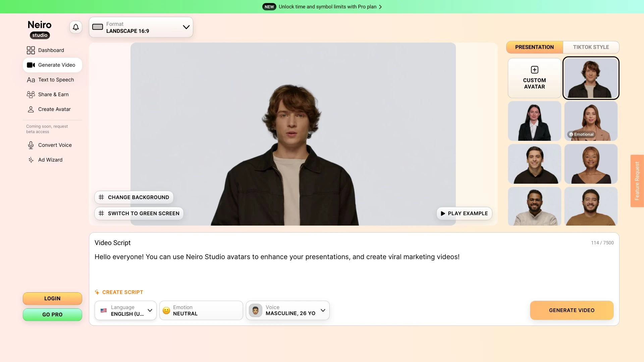Select the Convert Voice icon
The width and height of the screenshot is (644, 362).
(31, 145)
